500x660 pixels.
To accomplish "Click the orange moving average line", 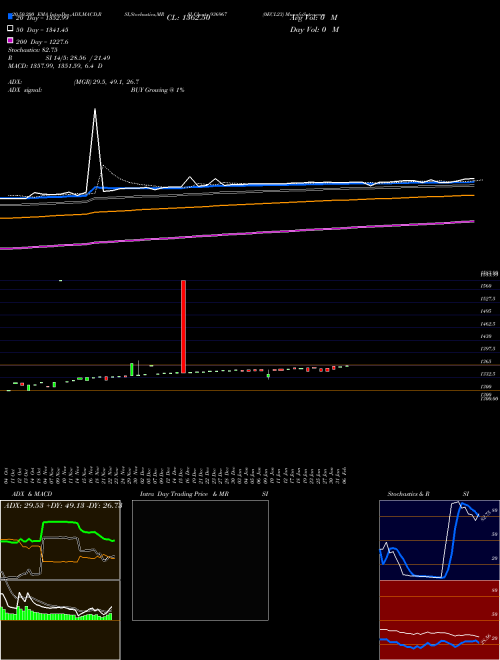I will click(x=237, y=204).
